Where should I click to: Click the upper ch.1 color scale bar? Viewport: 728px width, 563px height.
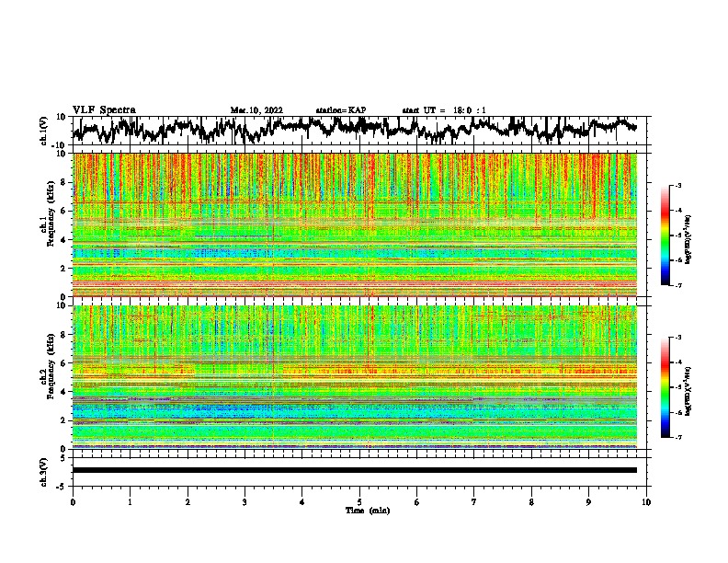point(665,236)
